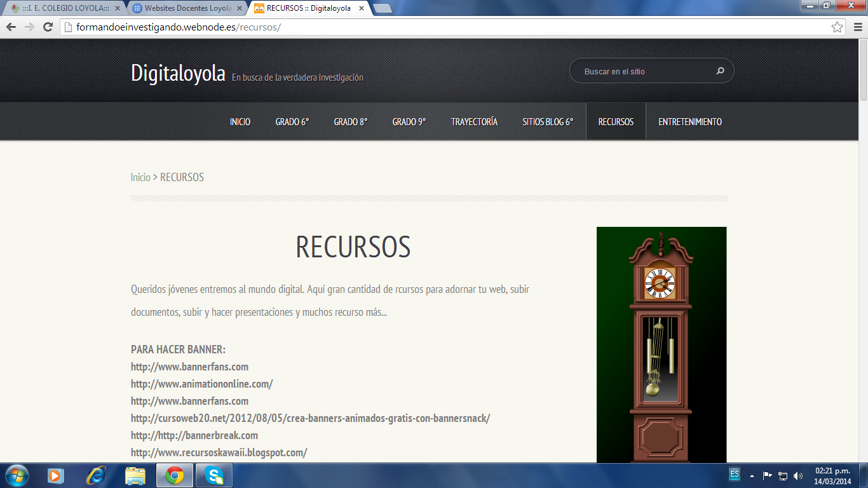Screen dimensions: 868x488
Task: Click the grandfather clock image
Action: [661, 344]
